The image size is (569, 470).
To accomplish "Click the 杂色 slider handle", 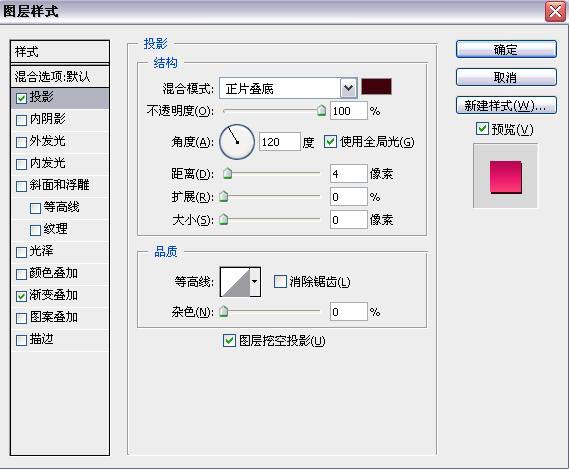I will [224, 311].
